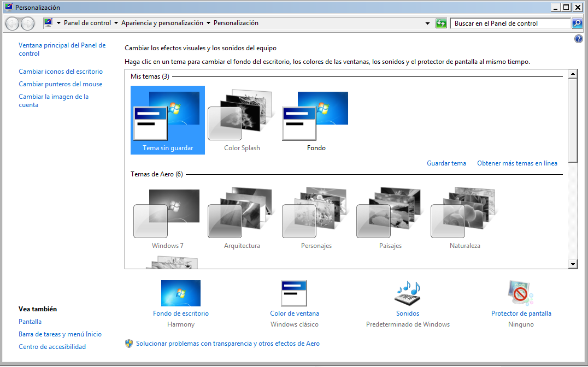Open Barra de tareas y menú Inicio
Screen dimensions: 588x367
[60, 334]
